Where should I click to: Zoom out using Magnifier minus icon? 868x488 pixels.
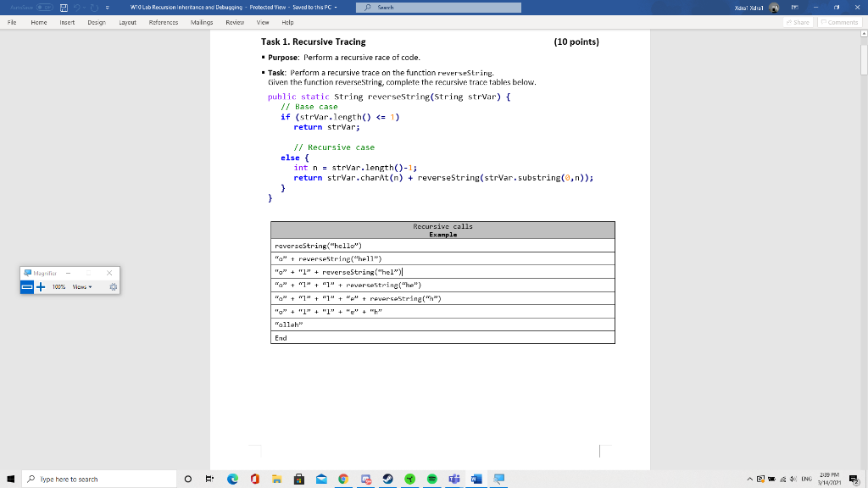tap(26, 287)
